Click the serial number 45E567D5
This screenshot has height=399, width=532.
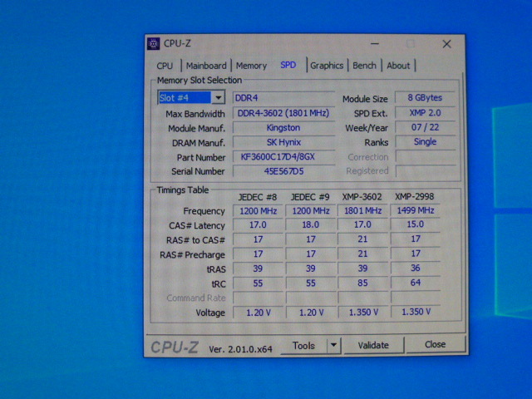[x=283, y=171]
